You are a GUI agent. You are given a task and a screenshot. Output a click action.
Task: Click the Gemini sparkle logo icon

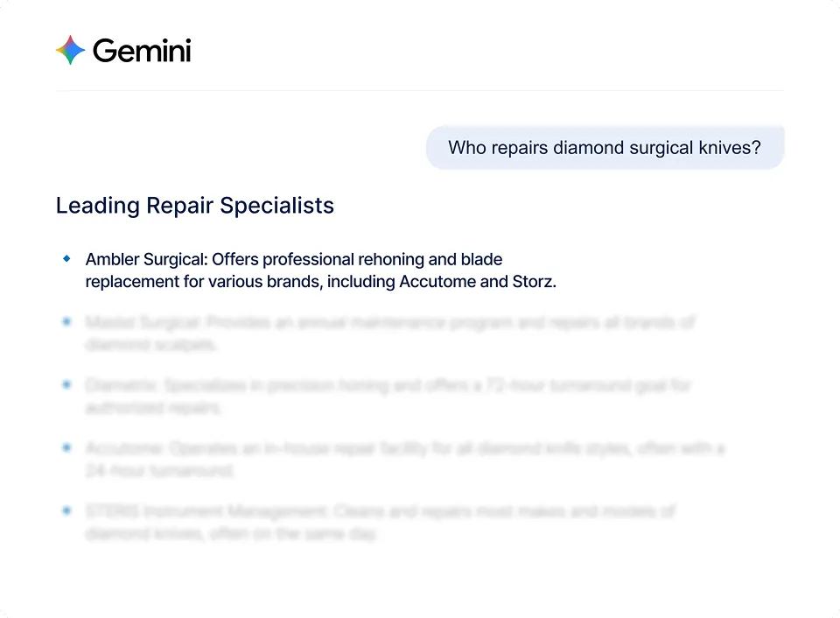tap(70, 51)
